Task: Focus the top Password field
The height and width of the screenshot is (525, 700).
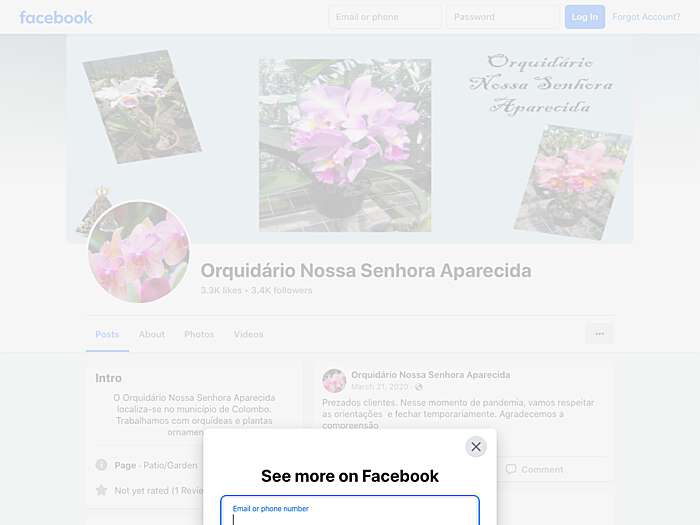Action: [x=502, y=17]
